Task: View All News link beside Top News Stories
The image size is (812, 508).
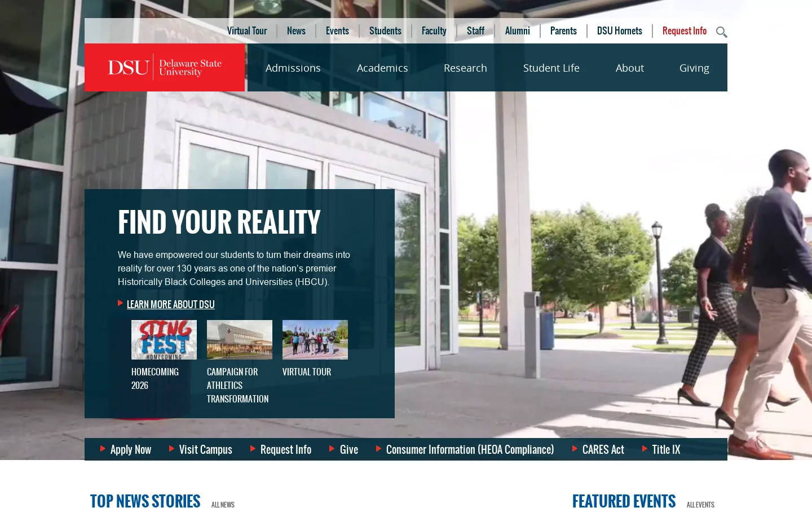Action: point(223,505)
